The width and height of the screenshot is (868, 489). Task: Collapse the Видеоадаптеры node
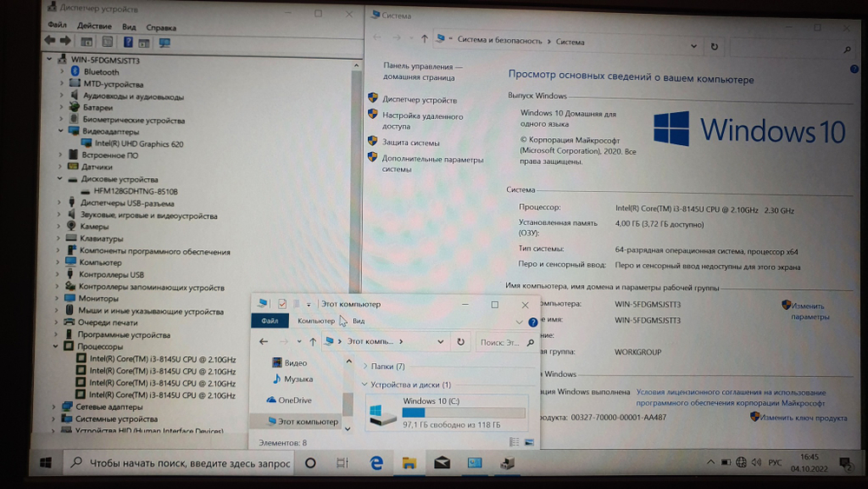[61, 131]
